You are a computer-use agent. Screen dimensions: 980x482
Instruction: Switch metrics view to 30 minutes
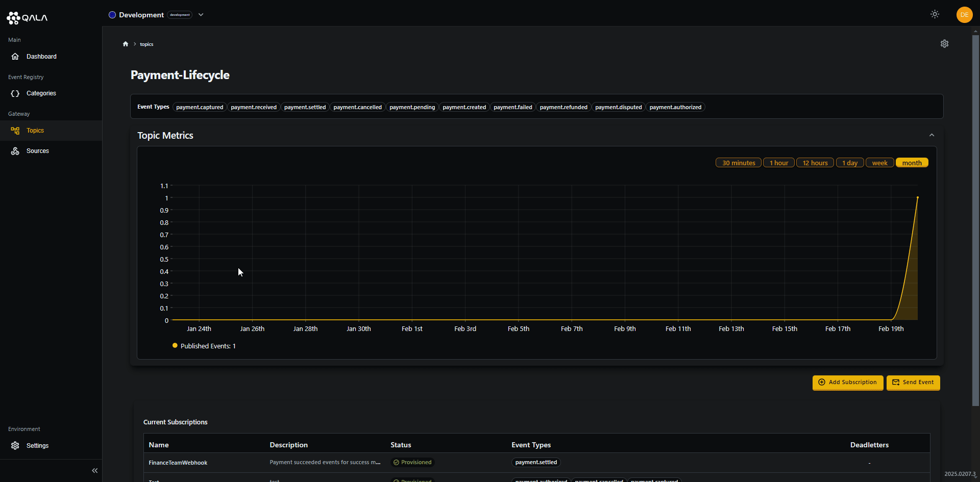click(x=738, y=162)
